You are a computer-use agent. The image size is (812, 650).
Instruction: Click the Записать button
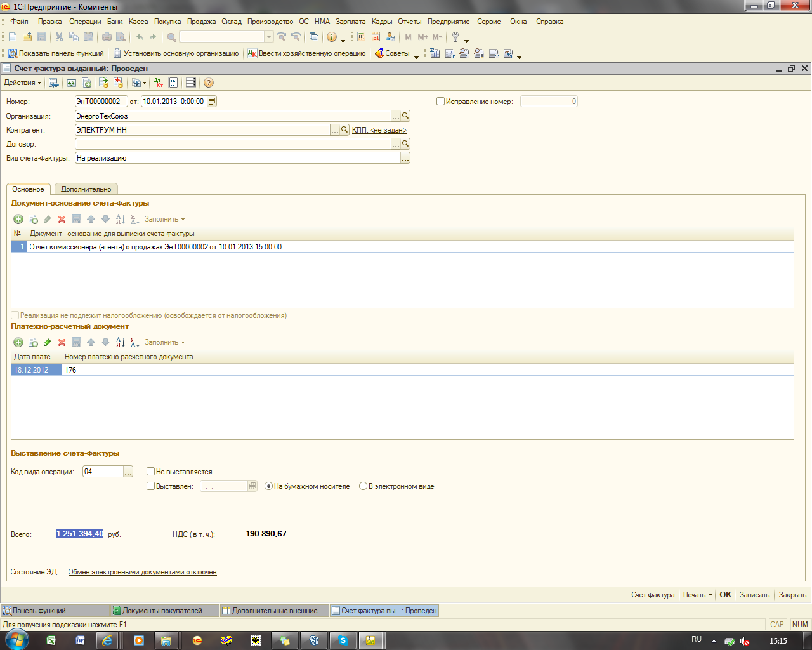(x=754, y=595)
